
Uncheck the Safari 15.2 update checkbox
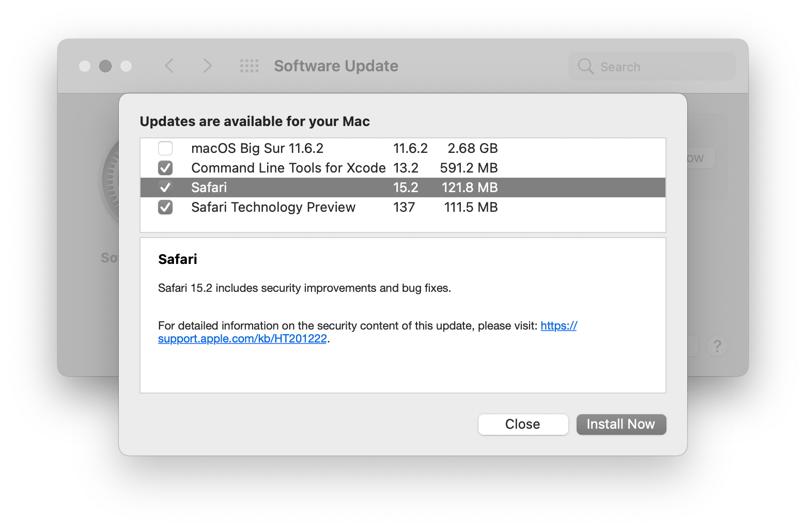point(165,187)
